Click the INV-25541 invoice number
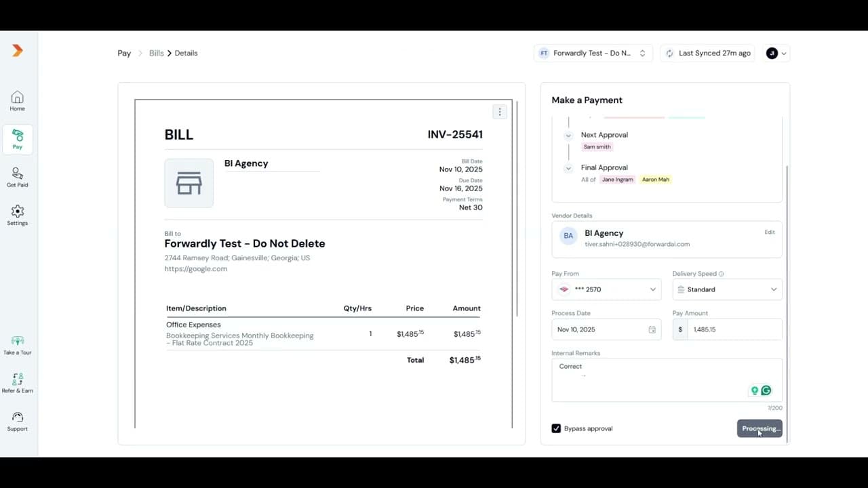868x488 pixels. click(455, 134)
